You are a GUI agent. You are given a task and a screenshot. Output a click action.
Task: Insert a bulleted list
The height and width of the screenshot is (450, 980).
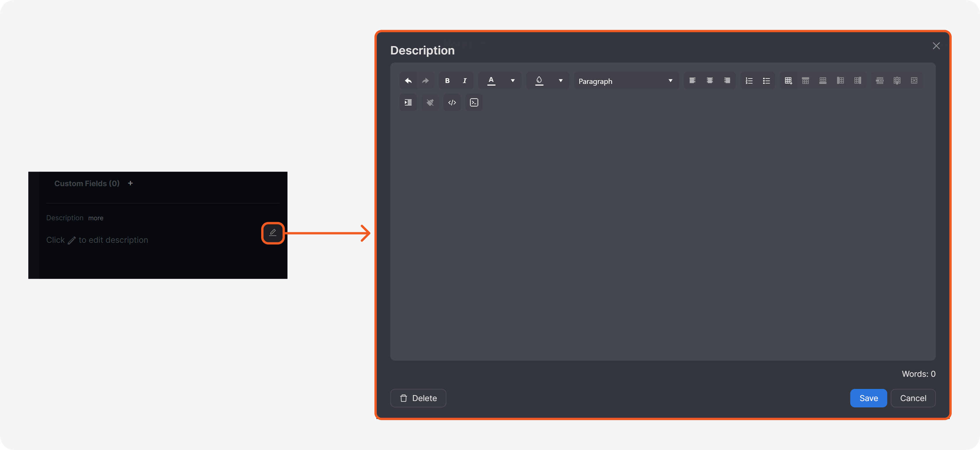coord(766,81)
